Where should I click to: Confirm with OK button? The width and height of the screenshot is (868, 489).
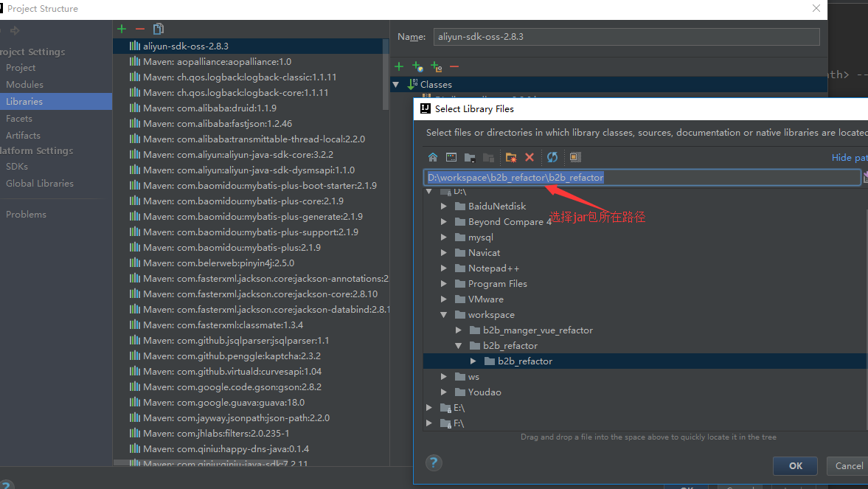click(x=796, y=465)
